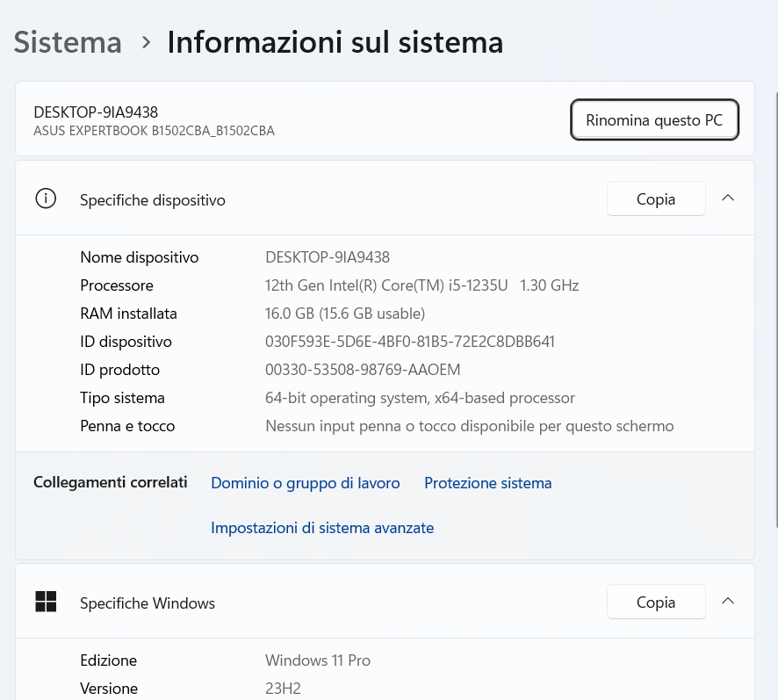Click the Rinomina questo PC button
Viewport: 778px width, 700px height.
(654, 120)
